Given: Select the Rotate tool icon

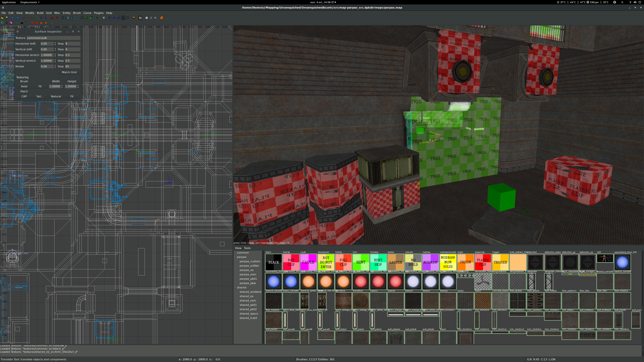Looking at the screenshot, I should [115, 18].
